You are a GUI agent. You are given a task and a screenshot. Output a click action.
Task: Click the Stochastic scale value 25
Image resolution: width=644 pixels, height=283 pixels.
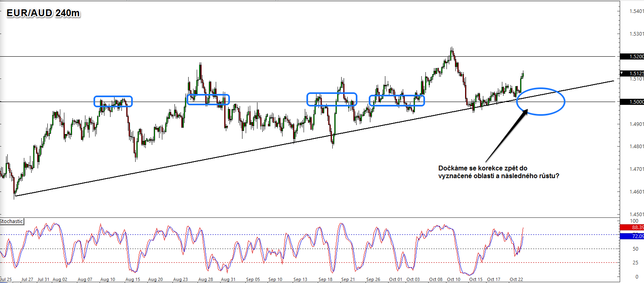pyautogui.click(x=635, y=263)
